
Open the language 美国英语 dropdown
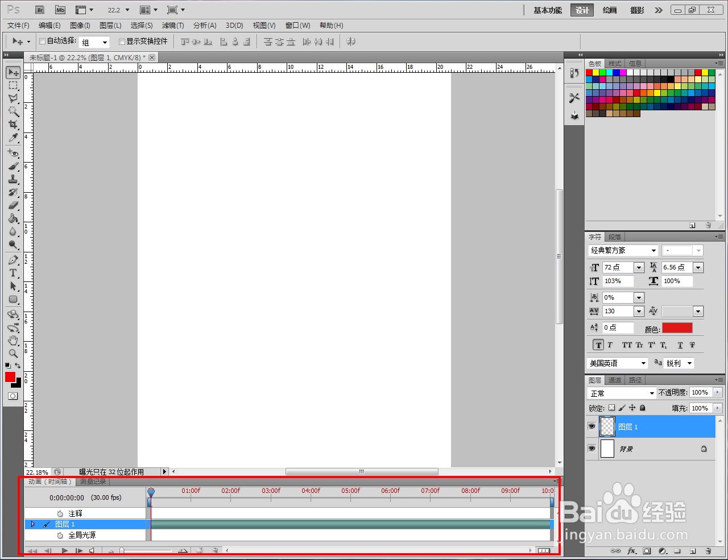643,363
